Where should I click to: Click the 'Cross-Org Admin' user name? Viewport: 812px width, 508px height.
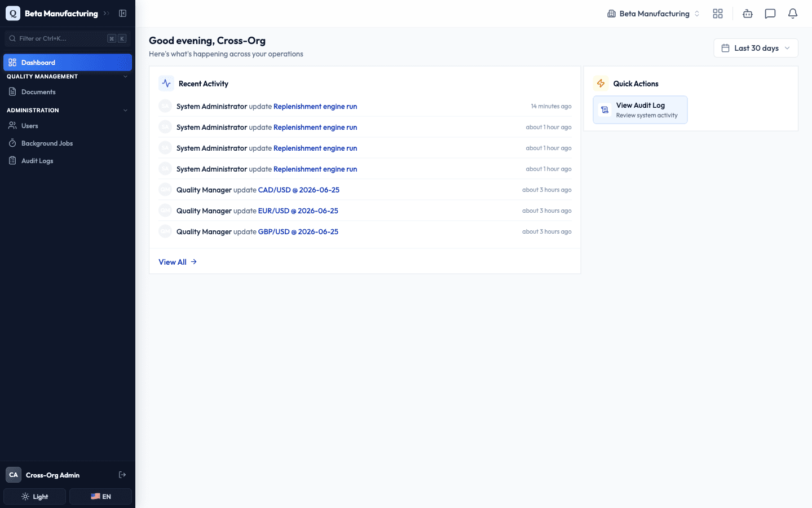[x=52, y=475]
